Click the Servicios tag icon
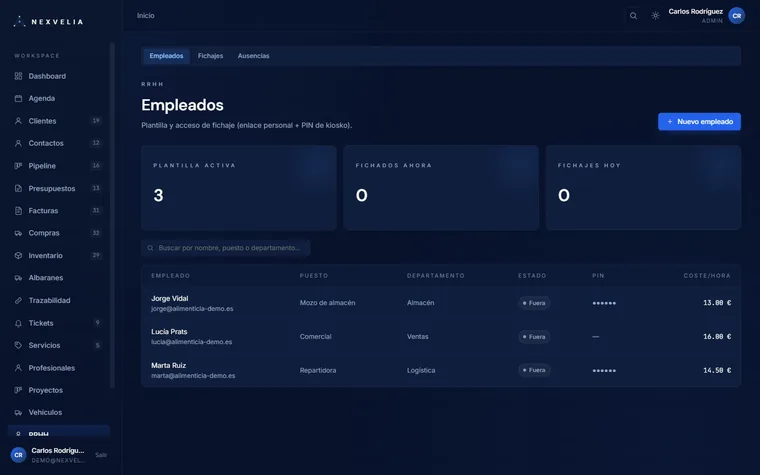 [18, 345]
